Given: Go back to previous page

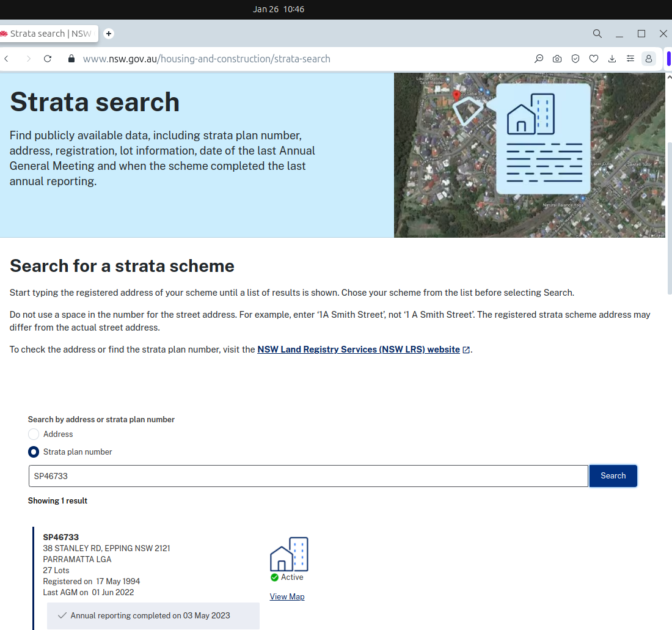Looking at the screenshot, I should (x=7, y=59).
